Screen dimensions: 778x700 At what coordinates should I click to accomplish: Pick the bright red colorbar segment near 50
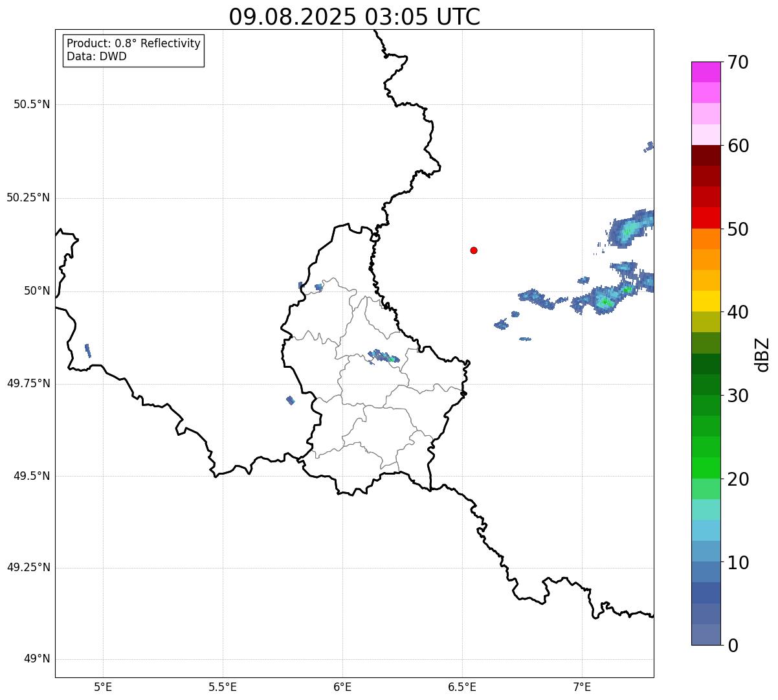point(706,218)
